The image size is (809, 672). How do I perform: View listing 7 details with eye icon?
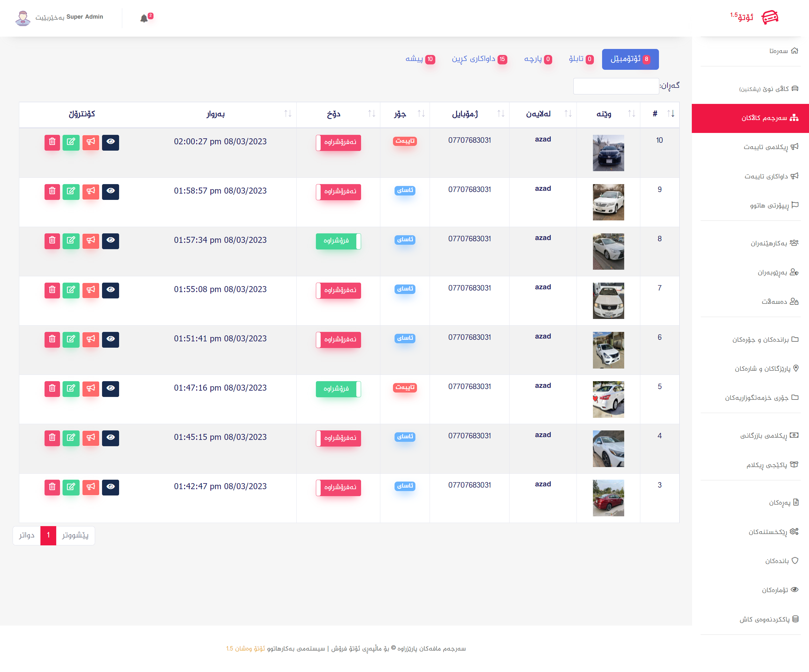[x=111, y=290]
